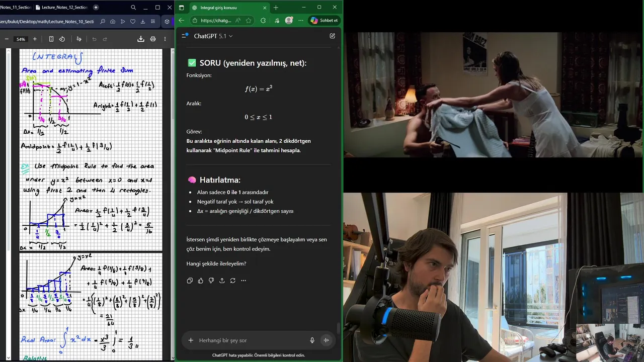Zoom out in the PDF viewer

[7, 39]
